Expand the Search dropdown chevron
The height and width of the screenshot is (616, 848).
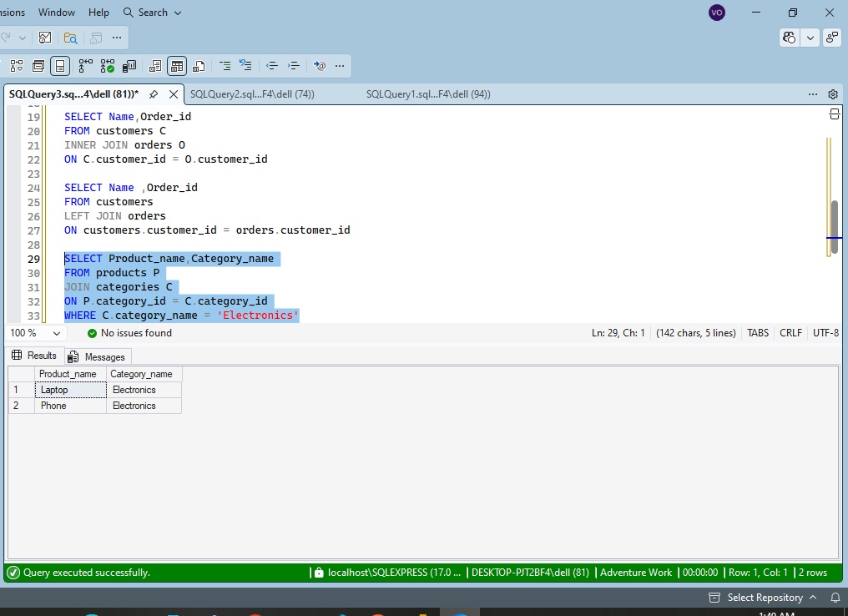pyautogui.click(x=178, y=13)
